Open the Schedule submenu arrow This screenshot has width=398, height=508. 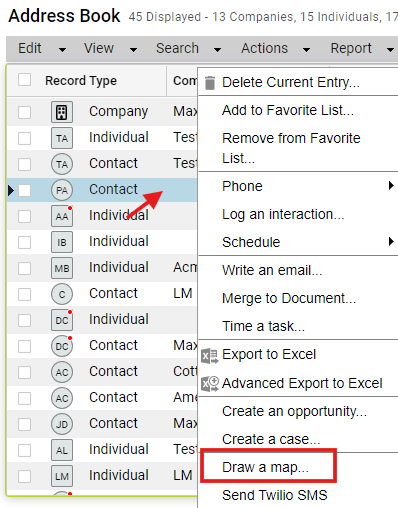391,241
